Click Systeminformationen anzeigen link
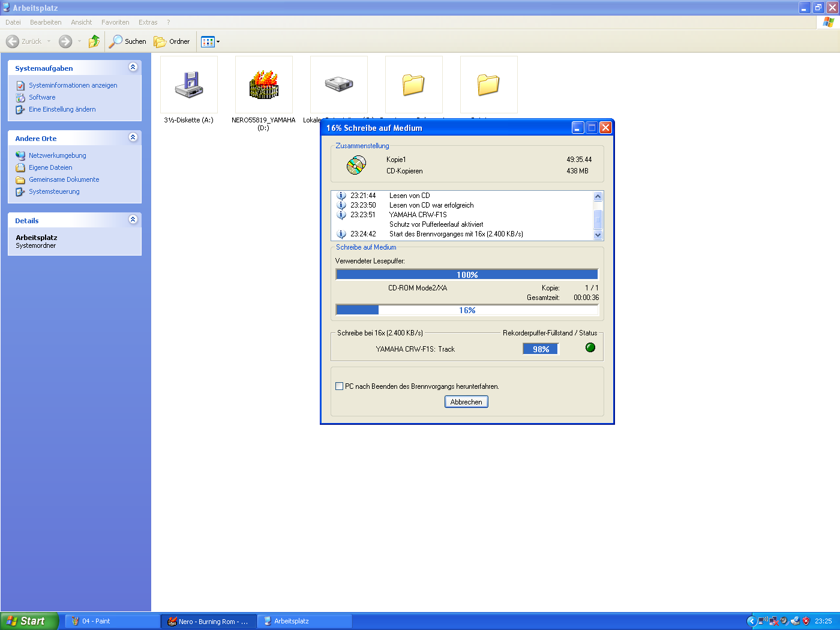This screenshot has width=840, height=630. point(73,85)
